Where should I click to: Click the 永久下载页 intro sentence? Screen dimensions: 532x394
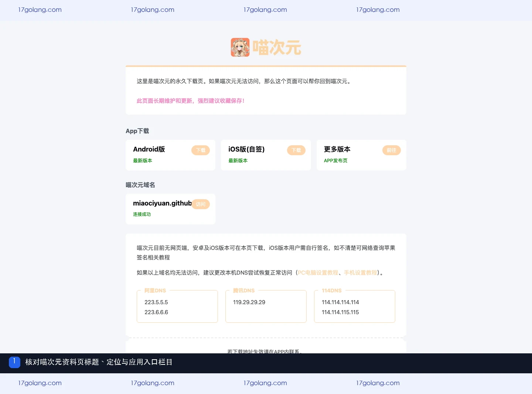(x=245, y=81)
